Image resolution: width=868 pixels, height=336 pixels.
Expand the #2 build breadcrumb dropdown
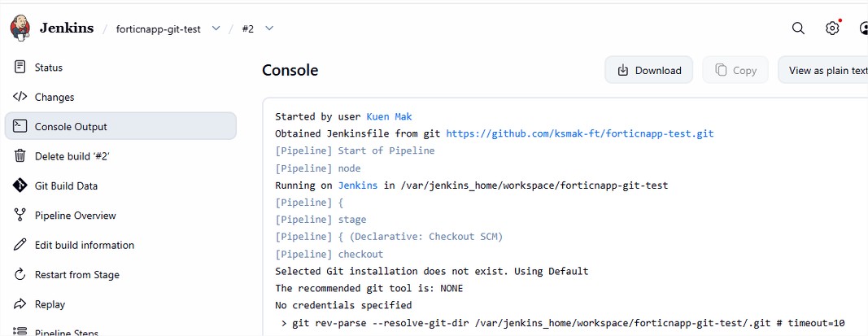coord(269,28)
